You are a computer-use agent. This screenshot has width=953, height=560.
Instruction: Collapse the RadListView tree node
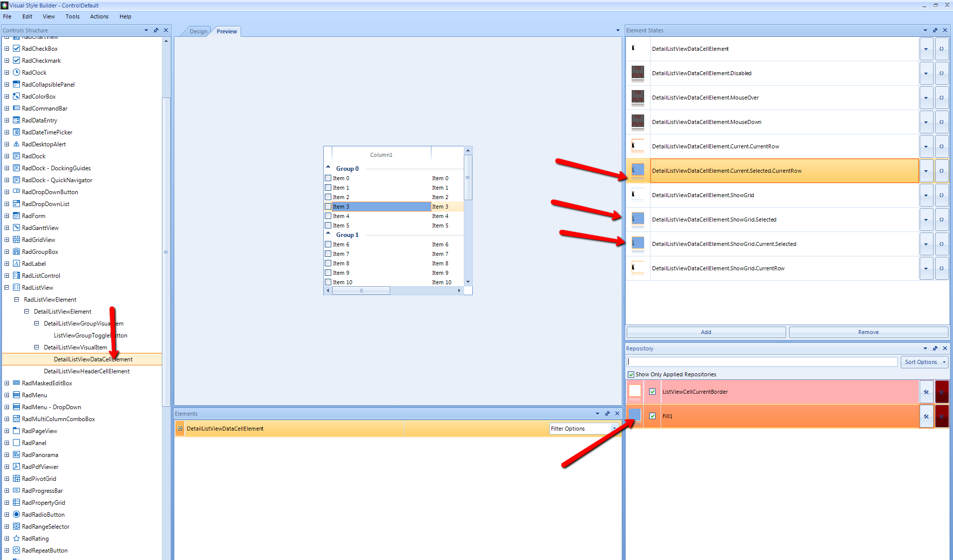tap(7, 287)
